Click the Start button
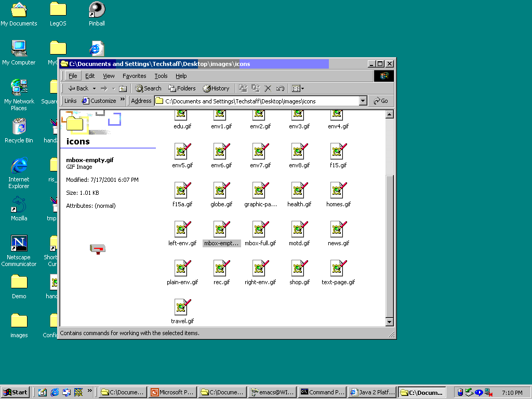This screenshot has width=532, height=399. [15, 392]
